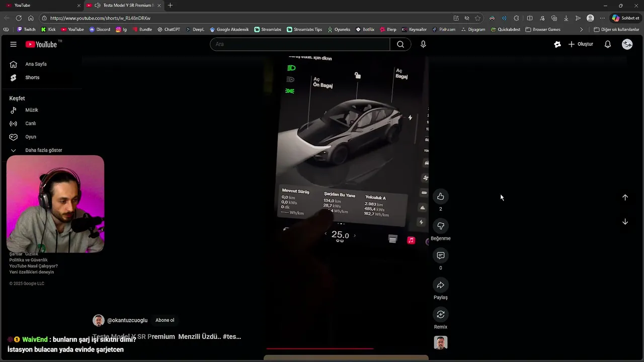
Task: Open the Twitch bookmark
Action: click(x=26, y=29)
